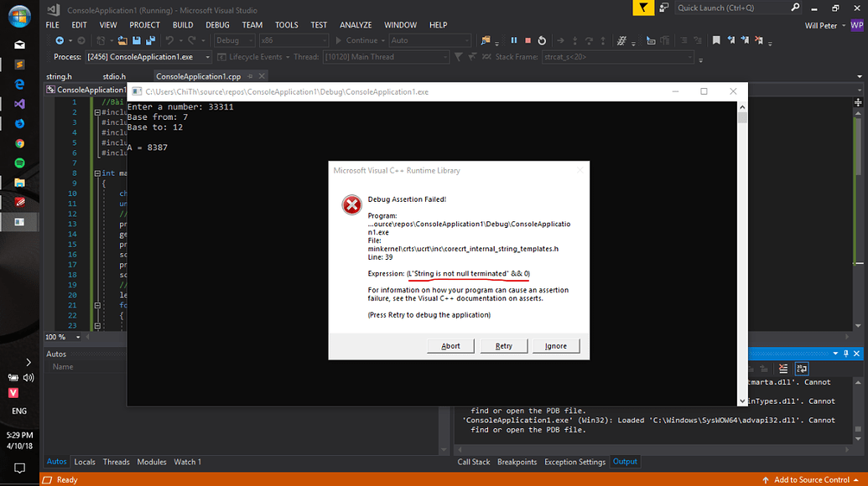Pin the Output panel with auto-hide pushpin
This screenshot has width=868, height=486.
846,354
